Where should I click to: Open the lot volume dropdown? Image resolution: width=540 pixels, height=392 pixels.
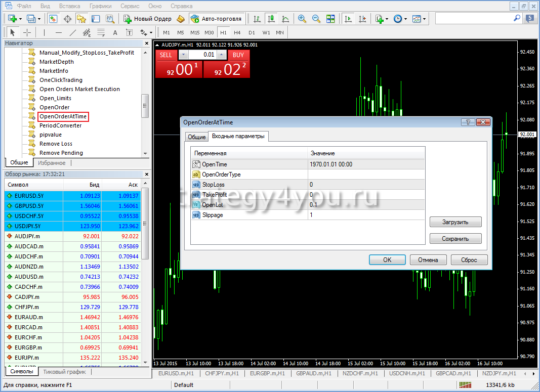pos(183,55)
